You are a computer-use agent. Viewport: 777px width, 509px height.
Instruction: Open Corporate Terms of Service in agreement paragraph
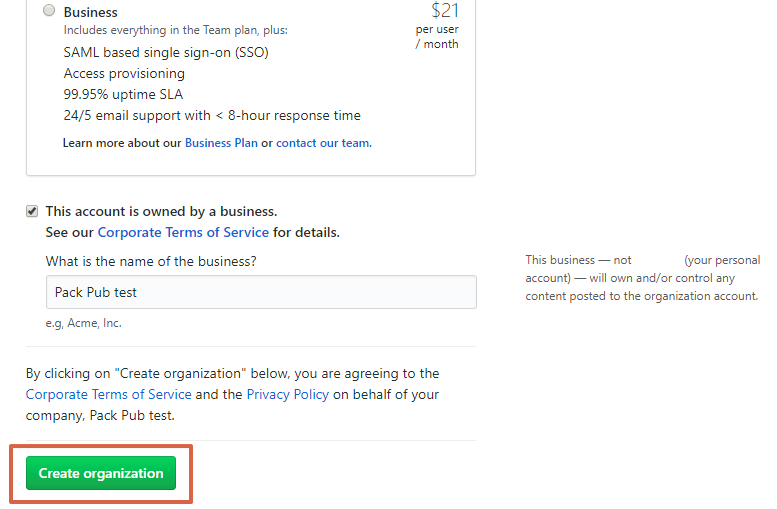click(x=109, y=395)
